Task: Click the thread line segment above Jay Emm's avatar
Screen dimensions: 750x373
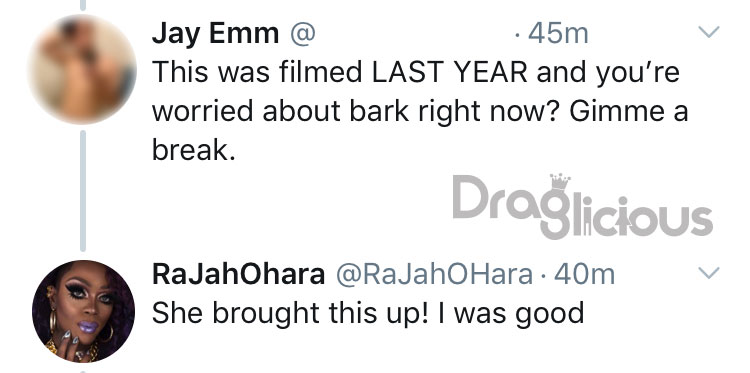Action: (x=83, y=5)
